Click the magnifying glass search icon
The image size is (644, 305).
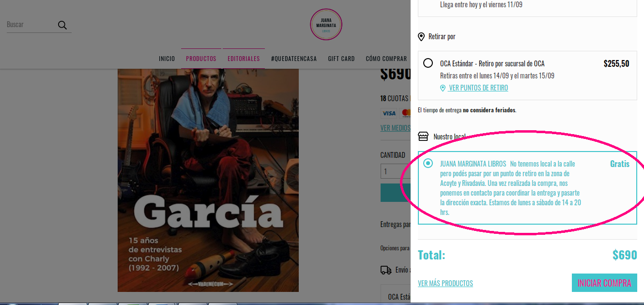point(62,25)
